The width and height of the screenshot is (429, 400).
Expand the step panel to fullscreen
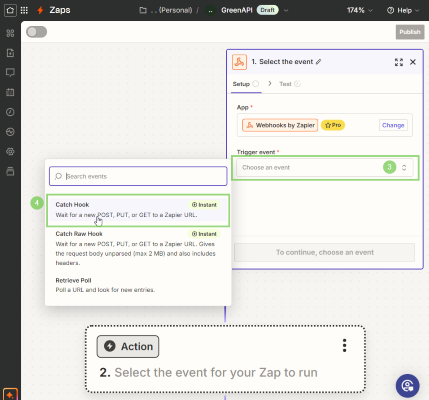[x=399, y=62]
